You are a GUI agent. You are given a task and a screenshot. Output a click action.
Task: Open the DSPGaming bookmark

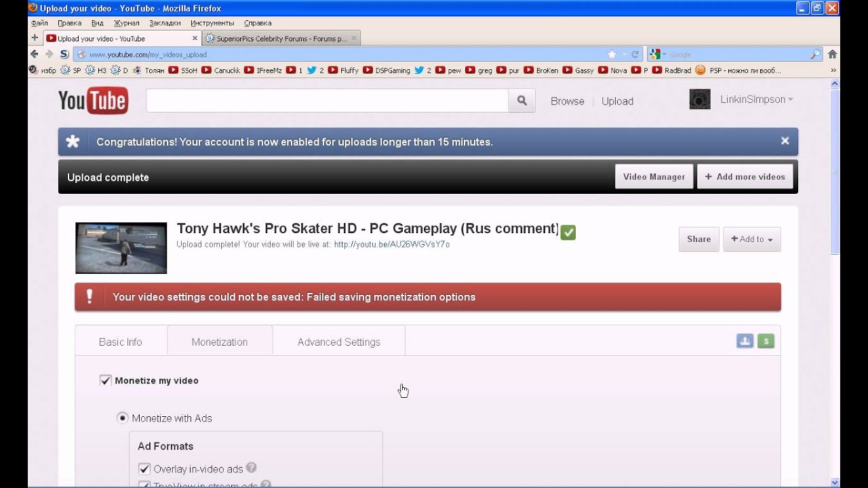[x=387, y=70]
